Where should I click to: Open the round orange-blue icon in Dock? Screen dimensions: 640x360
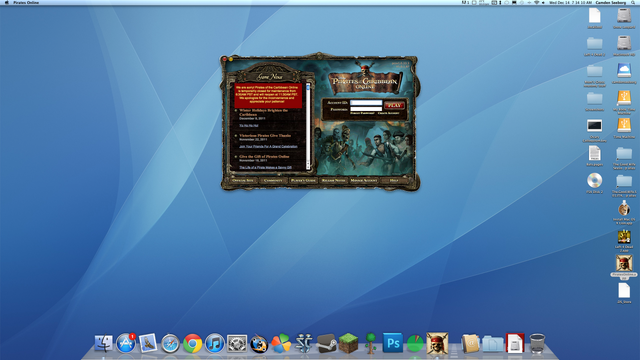[259, 344]
